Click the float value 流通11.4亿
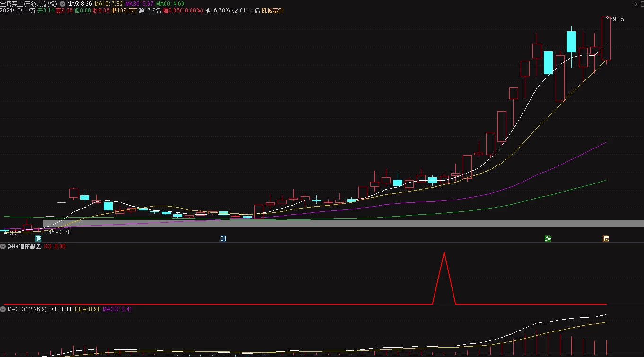This screenshot has width=644, height=357. click(245, 10)
